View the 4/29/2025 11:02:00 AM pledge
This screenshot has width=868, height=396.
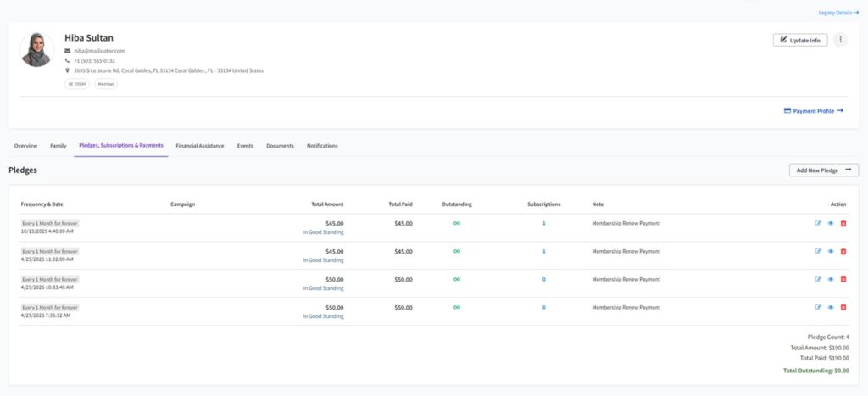pos(831,251)
